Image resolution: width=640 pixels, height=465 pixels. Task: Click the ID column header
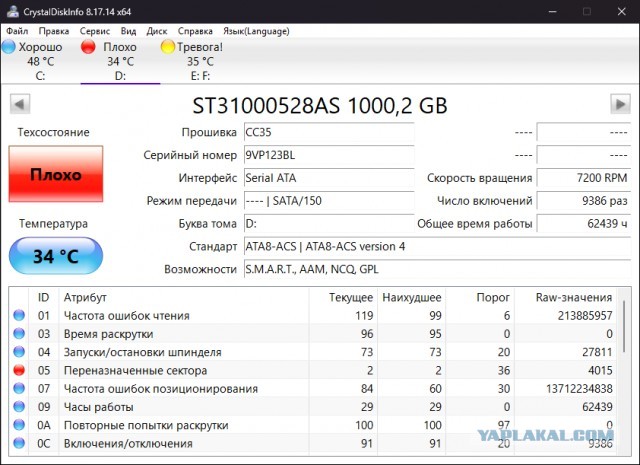coord(44,297)
